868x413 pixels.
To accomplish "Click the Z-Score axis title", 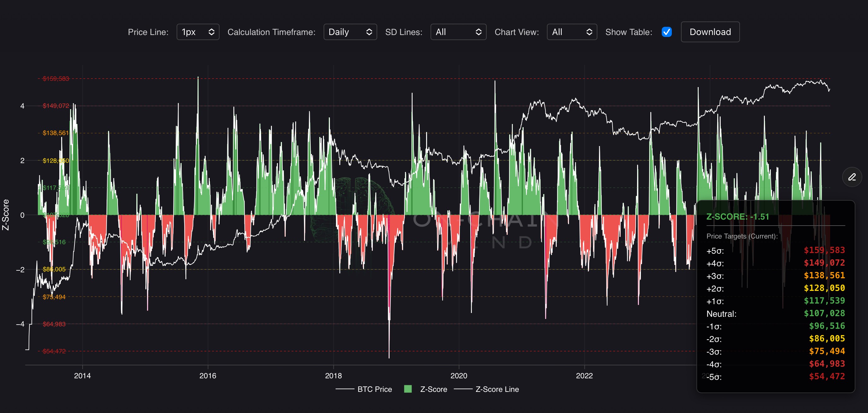I will tap(6, 215).
